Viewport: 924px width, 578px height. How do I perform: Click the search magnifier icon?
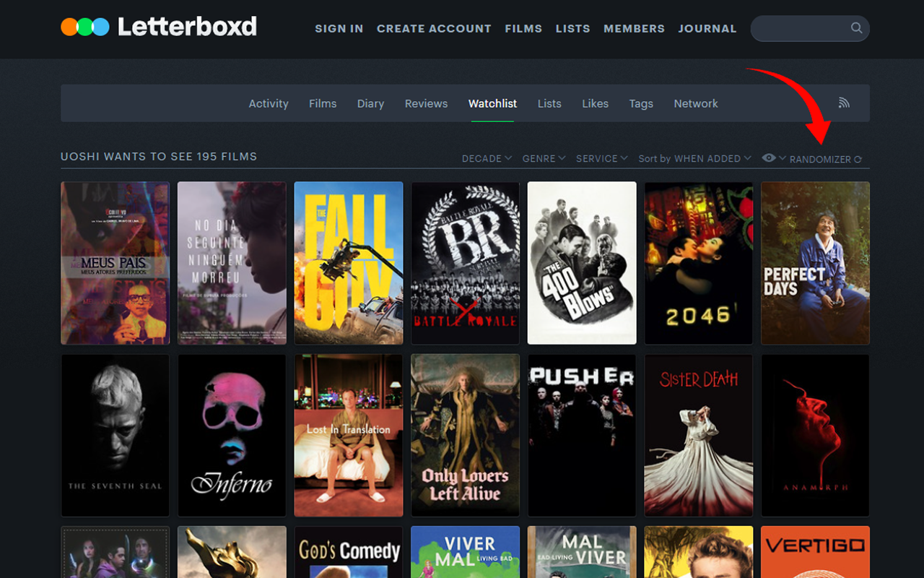coord(856,28)
